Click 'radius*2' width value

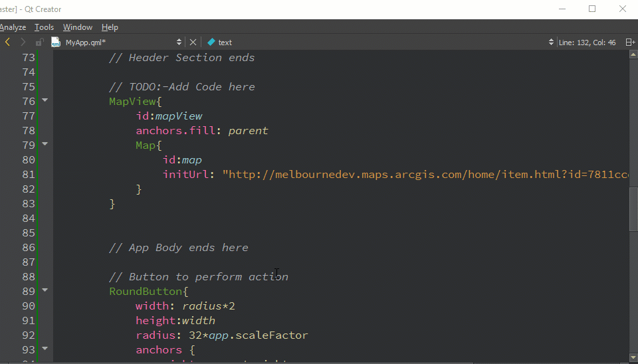point(209,306)
